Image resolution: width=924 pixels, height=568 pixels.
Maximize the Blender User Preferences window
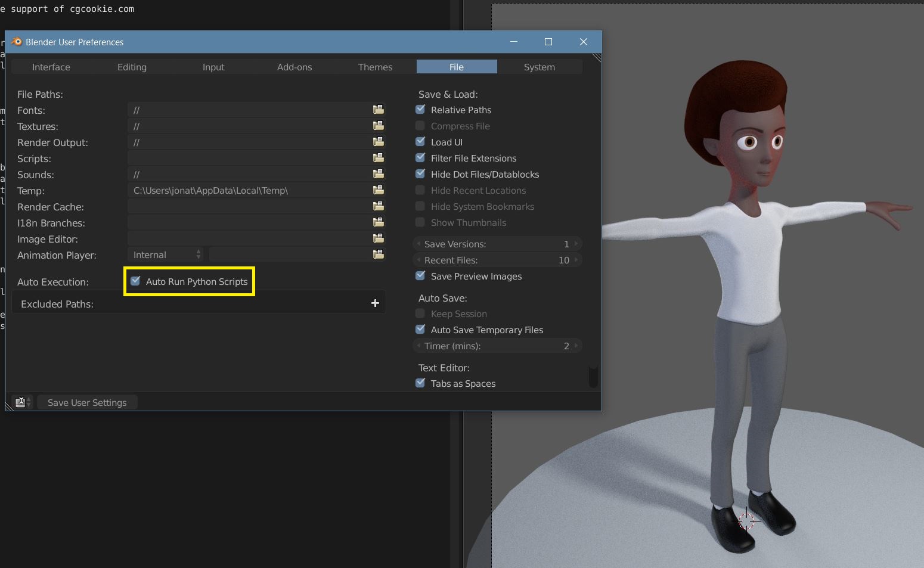pyautogui.click(x=548, y=42)
